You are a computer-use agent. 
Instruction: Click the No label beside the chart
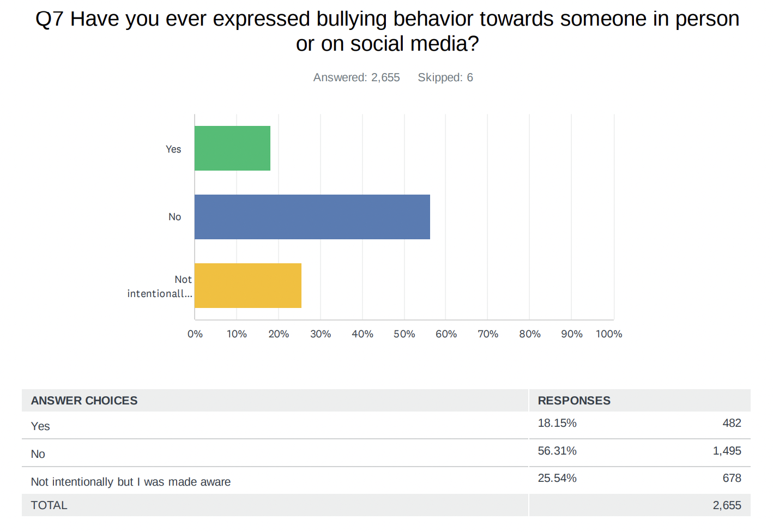174,217
